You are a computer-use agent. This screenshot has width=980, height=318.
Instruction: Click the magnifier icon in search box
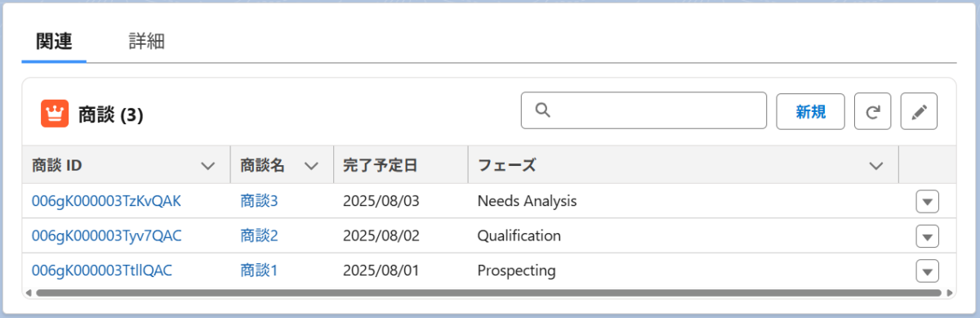[x=542, y=110]
